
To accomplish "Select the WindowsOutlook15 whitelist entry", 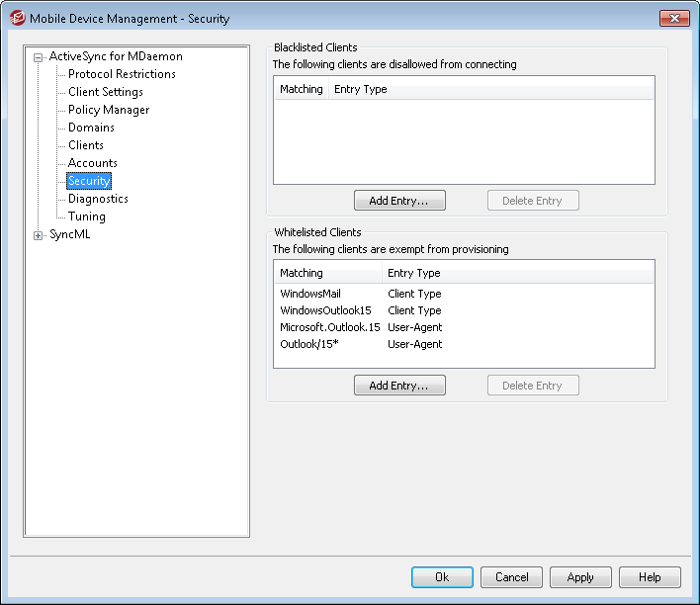I will point(325,310).
